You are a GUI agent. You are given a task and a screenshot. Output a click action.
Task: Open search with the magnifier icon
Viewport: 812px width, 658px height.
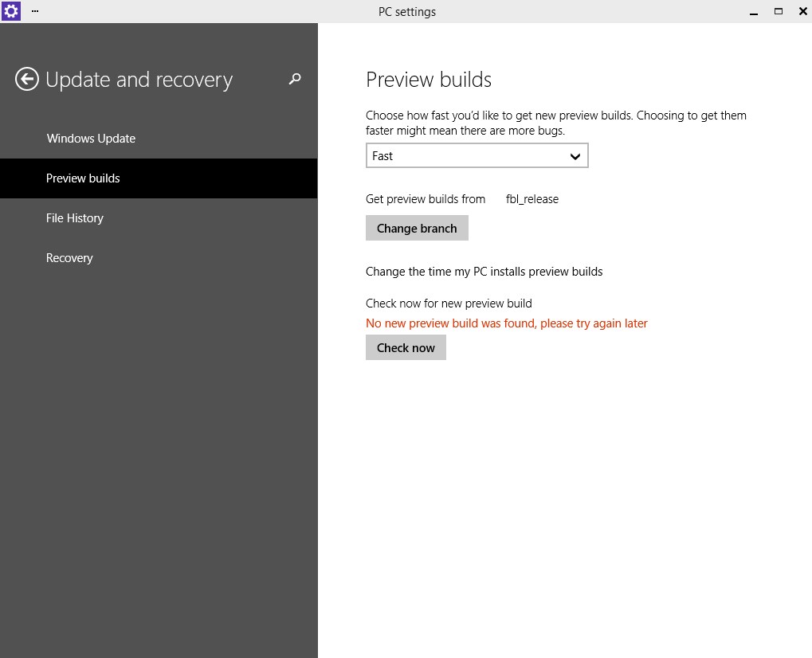pos(295,79)
